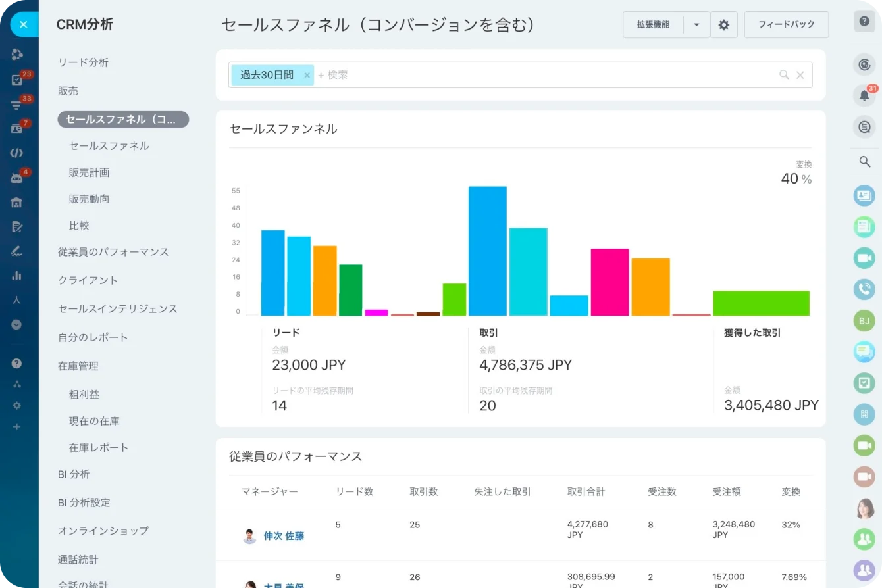Open the help button at top right
882x588 pixels.
point(864,21)
